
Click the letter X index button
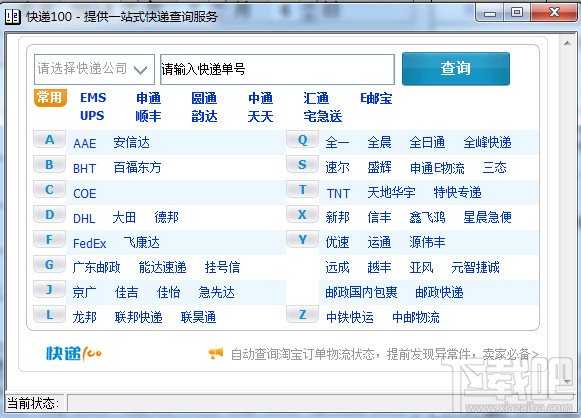tap(302, 215)
